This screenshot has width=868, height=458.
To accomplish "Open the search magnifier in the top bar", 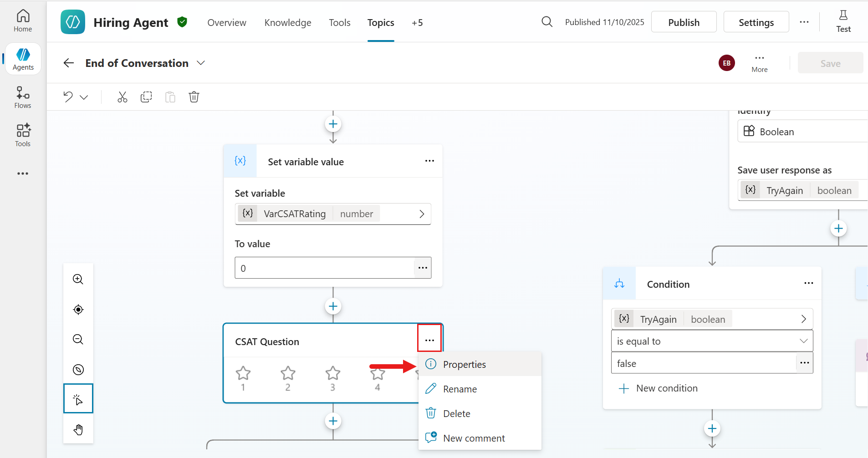I will click(x=547, y=21).
